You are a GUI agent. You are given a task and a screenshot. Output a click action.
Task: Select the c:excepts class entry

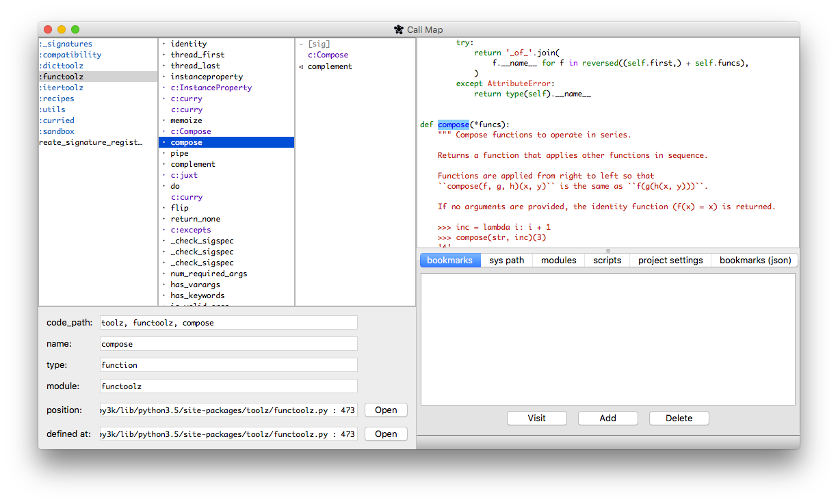226,230
